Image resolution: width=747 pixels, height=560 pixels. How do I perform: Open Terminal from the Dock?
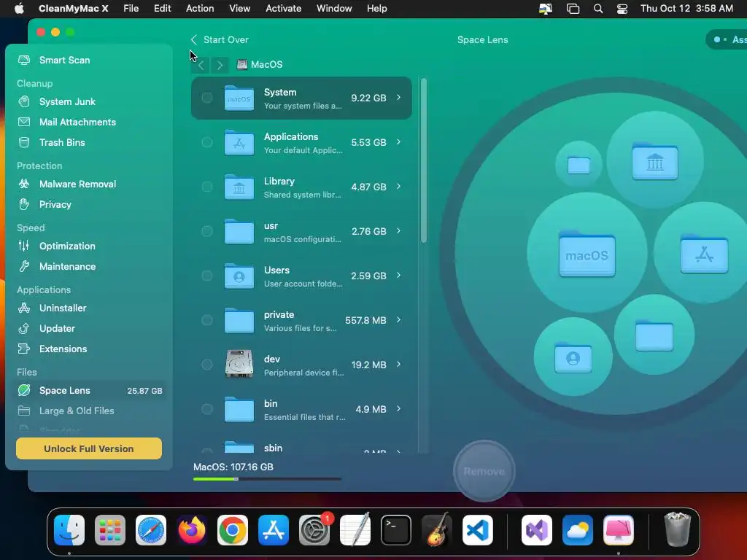396,530
